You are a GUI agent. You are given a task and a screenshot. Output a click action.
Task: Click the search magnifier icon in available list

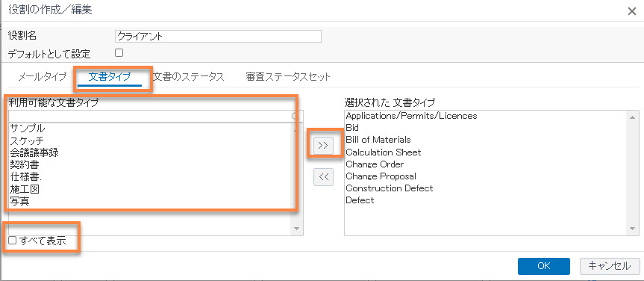294,117
